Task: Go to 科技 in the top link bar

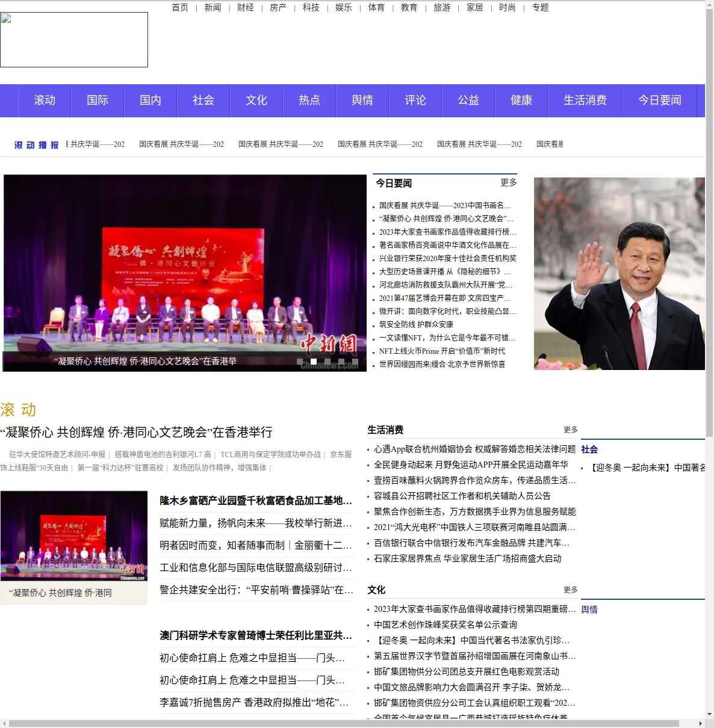Action: tap(311, 8)
